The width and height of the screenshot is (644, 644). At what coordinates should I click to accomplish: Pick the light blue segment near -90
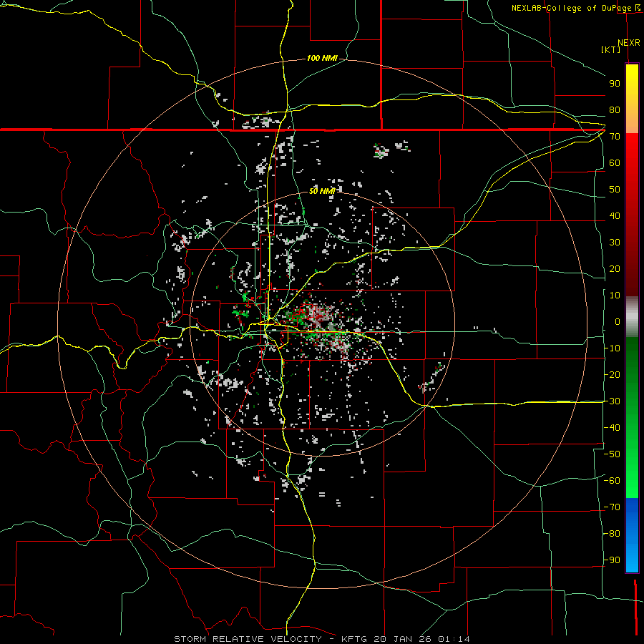632,560
